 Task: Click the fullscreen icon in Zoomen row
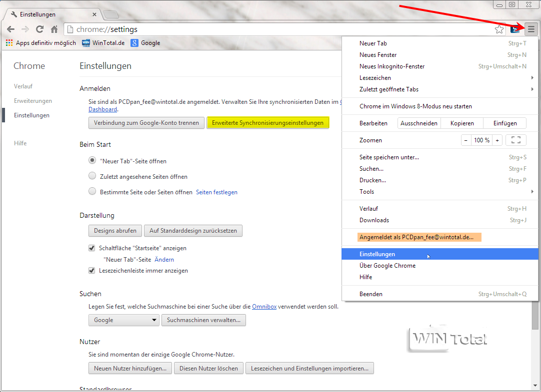[x=516, y=140]
